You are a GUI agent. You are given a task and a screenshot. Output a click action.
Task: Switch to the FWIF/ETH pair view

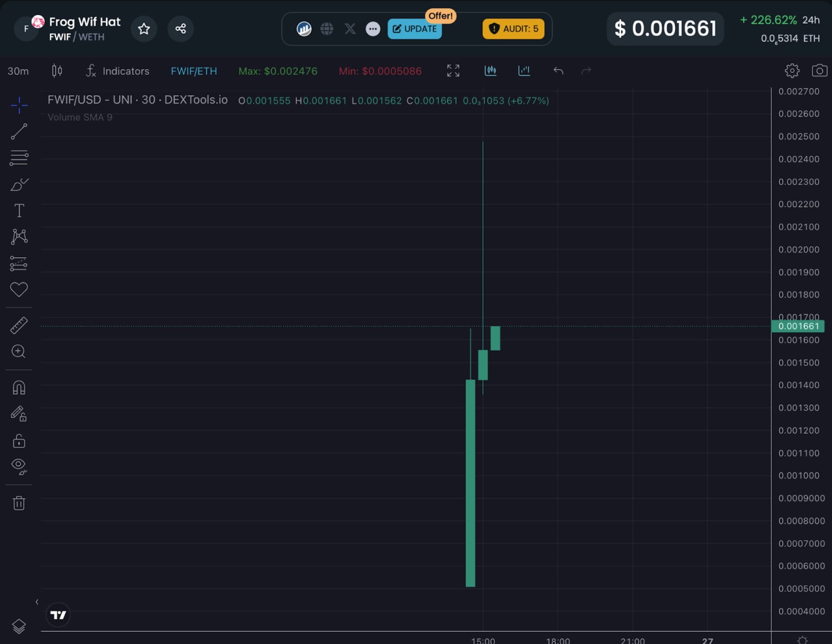[193, 70]
